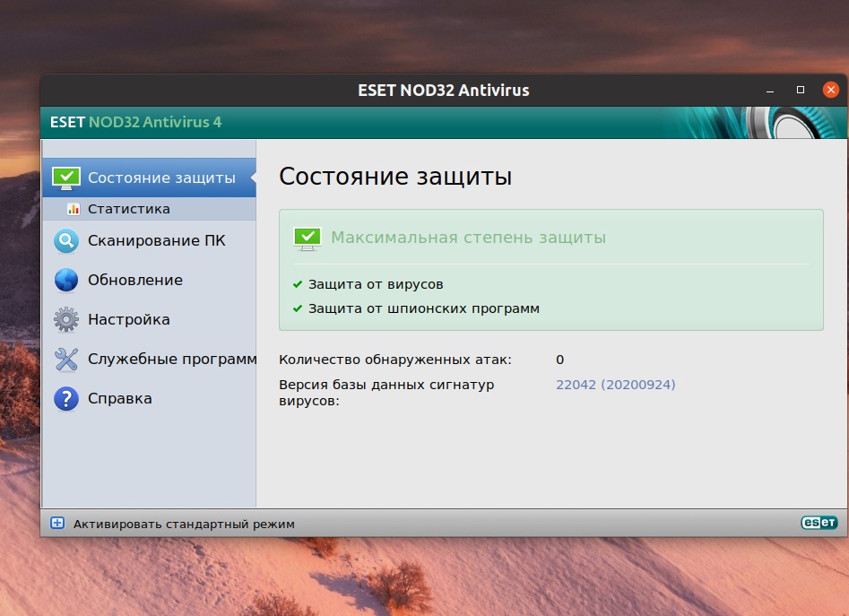
Task: Close the ESET NOD32 Antivirus window
Action: [830, 90]
